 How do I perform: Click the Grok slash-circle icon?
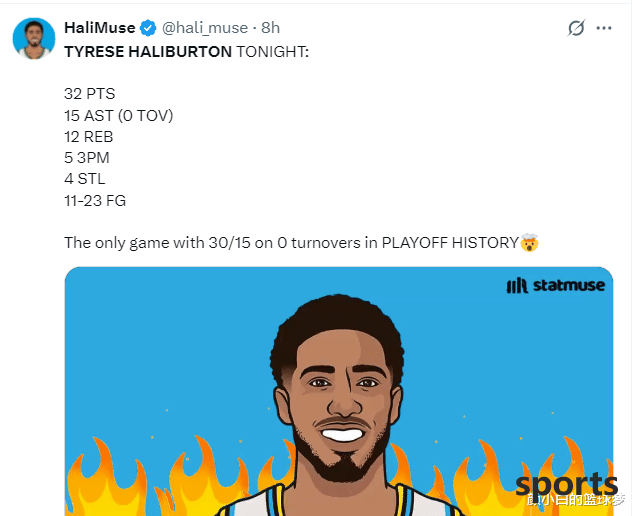coord(576,28)
